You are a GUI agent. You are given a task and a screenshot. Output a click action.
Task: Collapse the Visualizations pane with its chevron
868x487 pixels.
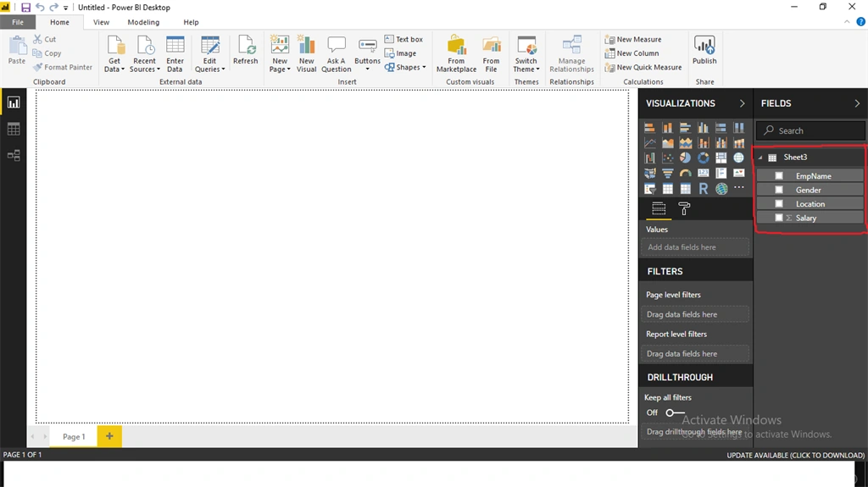742,103
